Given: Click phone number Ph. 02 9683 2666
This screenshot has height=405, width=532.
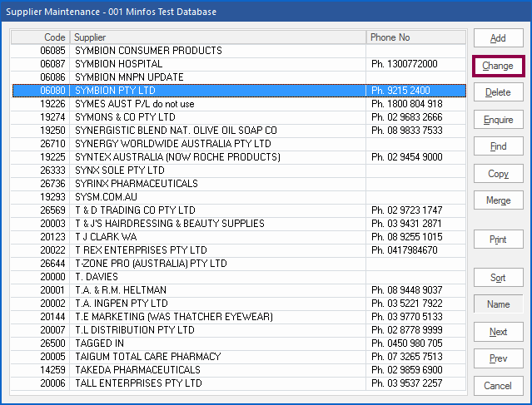Looking at the screenshot, I should [407, 117].
